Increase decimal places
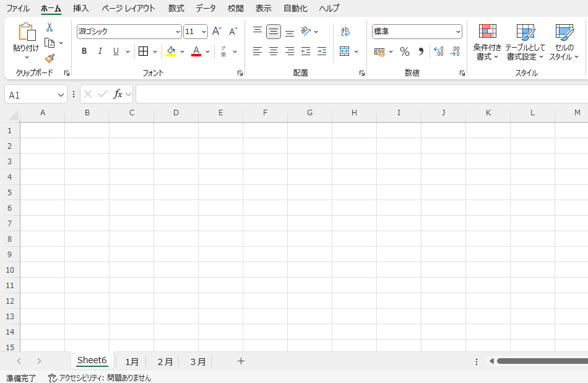 [x=438, y=51]
